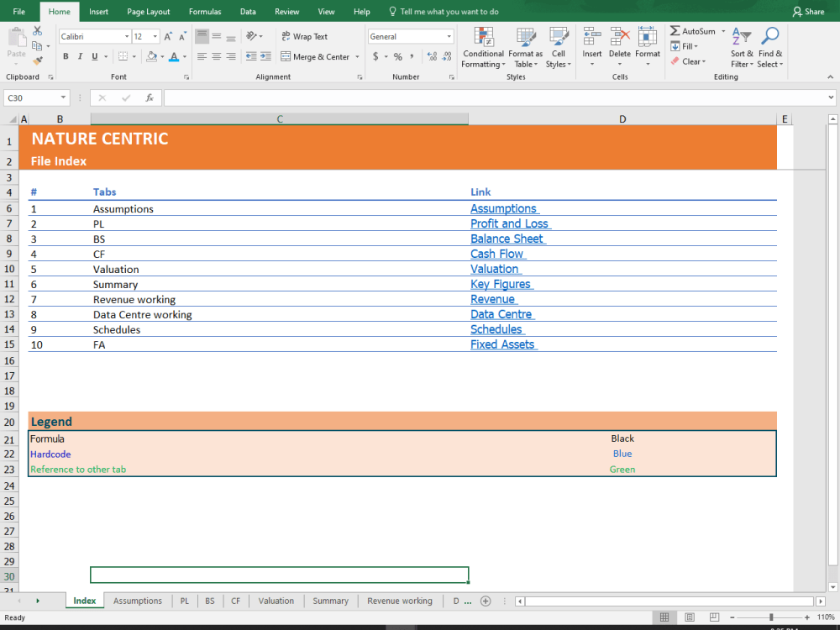This screenshot has height=630, width=840.
Task: Open the font size dropdown
Action: pos(155,36)
